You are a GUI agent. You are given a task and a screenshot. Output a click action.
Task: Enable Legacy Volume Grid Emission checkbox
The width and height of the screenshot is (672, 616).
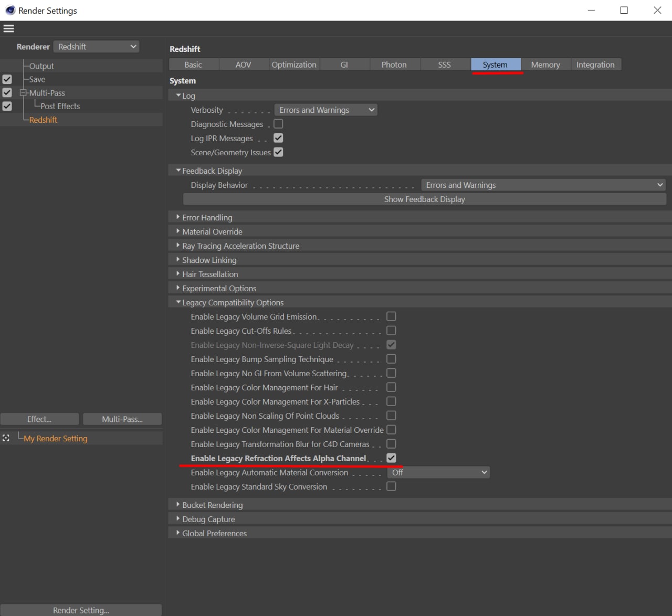[x=391, y=316]
